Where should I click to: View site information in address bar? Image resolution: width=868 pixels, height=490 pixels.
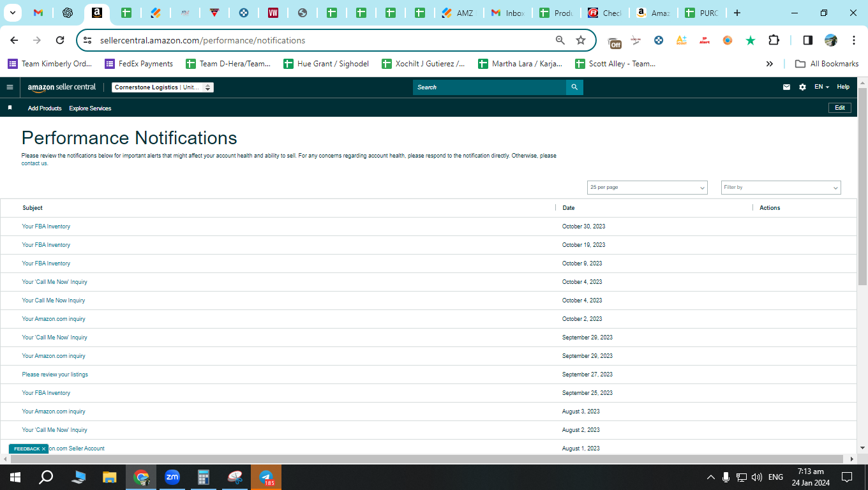coord(88,40)
